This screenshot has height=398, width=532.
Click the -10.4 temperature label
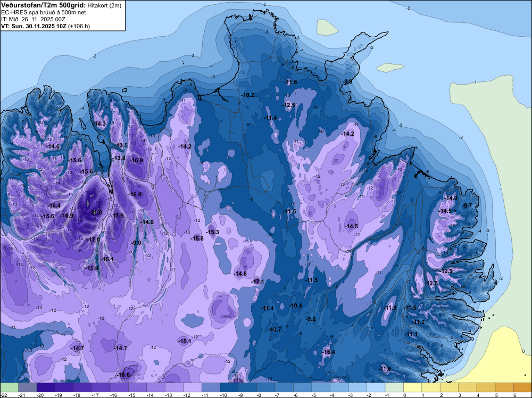pos(295,306)
